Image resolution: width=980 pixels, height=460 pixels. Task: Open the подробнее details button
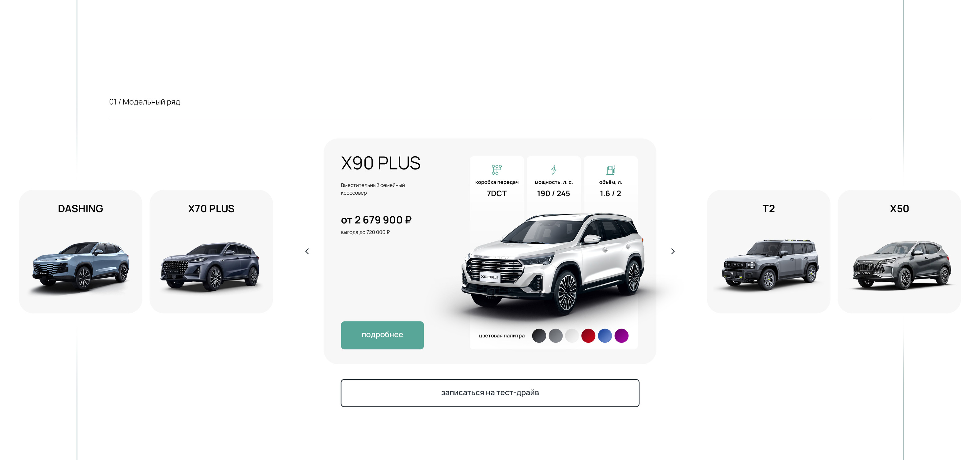382,335
